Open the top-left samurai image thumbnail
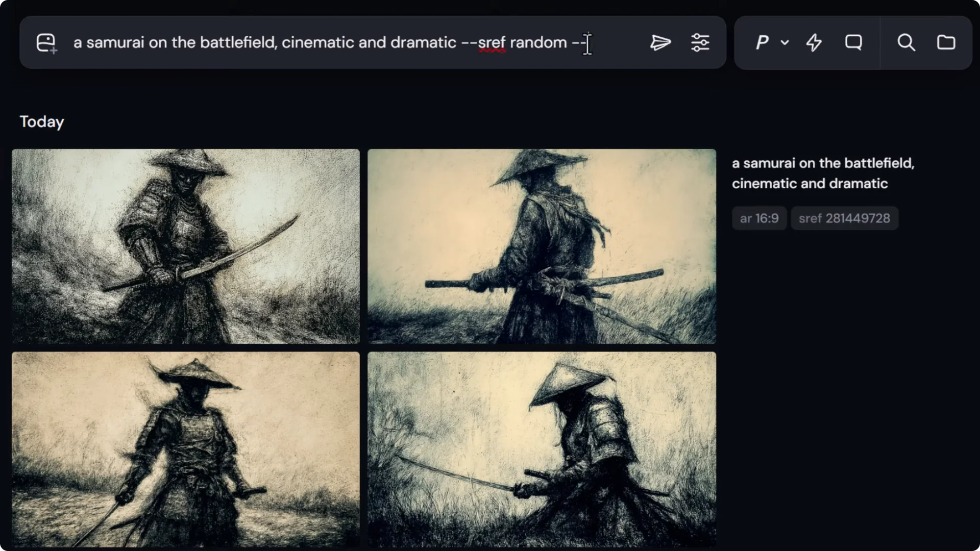This screenshot has width=980, height=551. [x=186, y=246]
